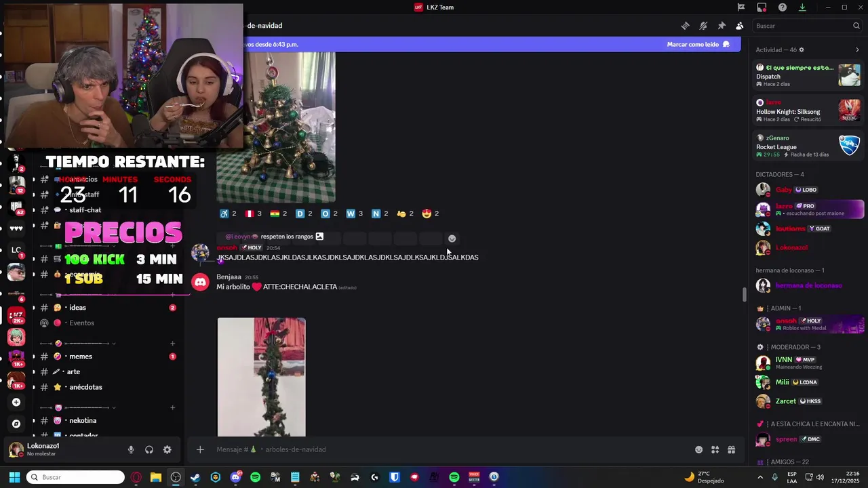This screenshot has height=488, width=868.
Task: Open zGenaro Rocket League activity card
Action: (808, 146)
